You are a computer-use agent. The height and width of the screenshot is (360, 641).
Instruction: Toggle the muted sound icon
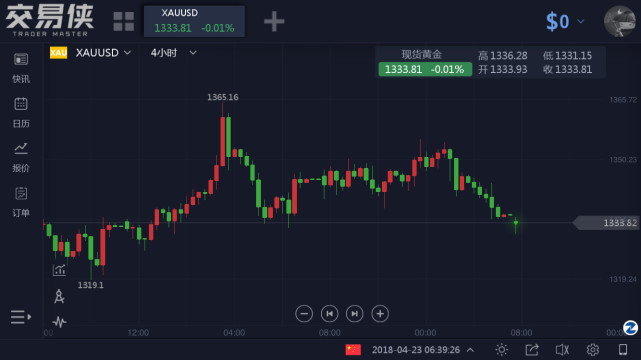tap(563, 350)
